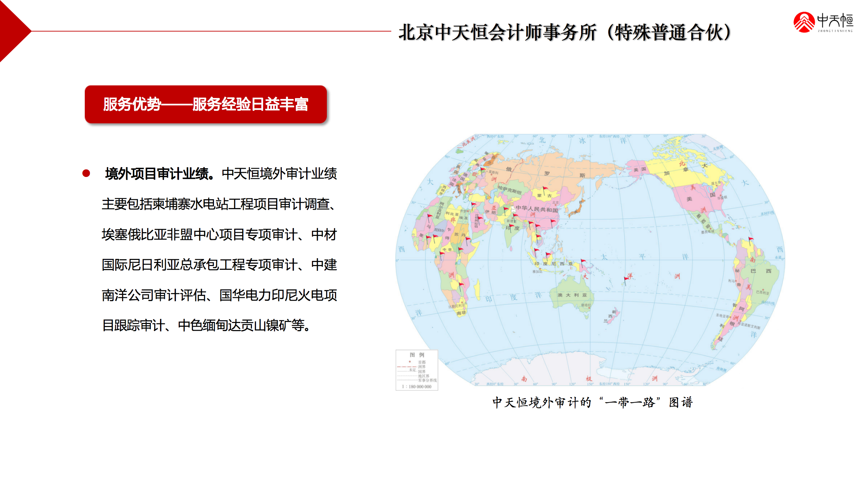Click the red flag on Mongolia
This screenshot has width=868, height=488.
point(545,190)
